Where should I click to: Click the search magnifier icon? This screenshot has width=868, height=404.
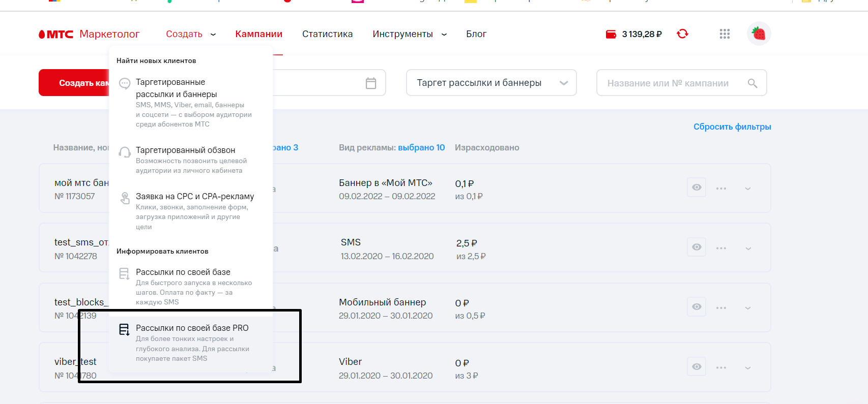[x=753, y=83]
